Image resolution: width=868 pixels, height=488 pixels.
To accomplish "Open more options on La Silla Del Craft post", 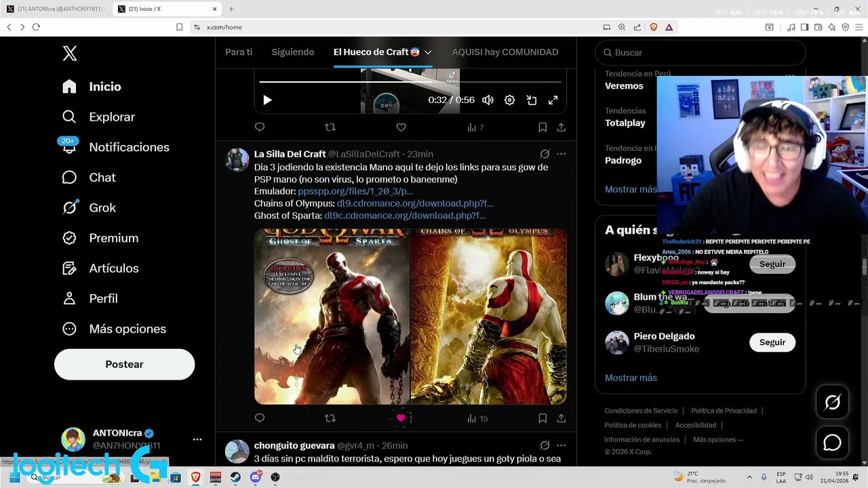I will 561,154.
